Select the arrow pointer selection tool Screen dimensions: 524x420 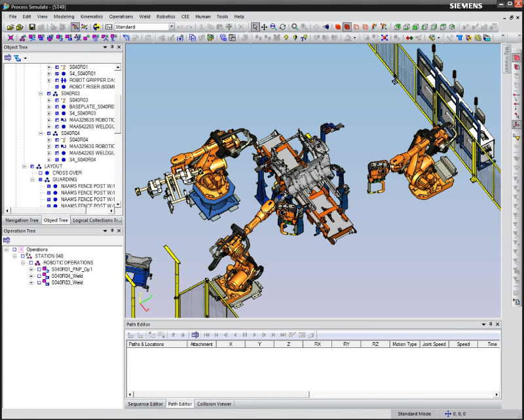pyautogui.click(x=255, y=27)
